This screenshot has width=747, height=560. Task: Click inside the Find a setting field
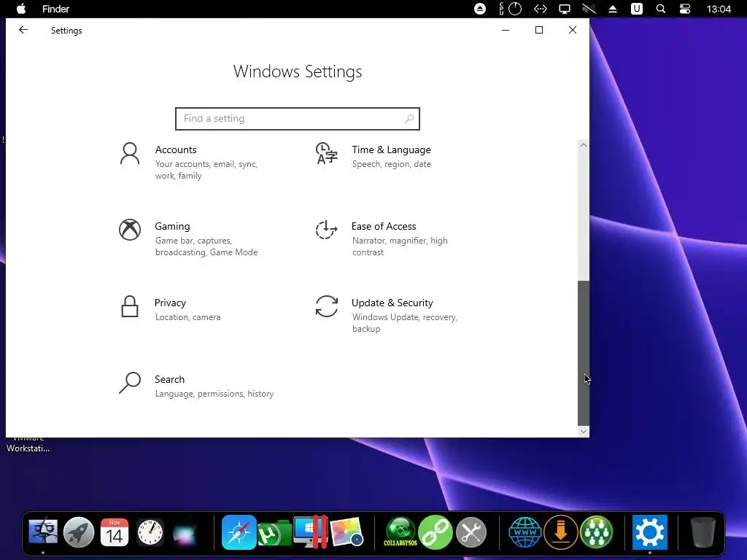coord(298,119)
